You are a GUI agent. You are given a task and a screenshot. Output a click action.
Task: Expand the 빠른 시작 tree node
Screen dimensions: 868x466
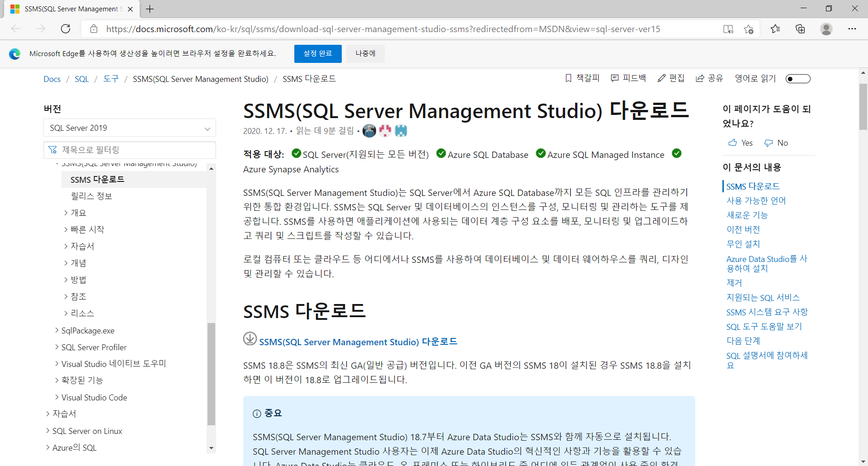[x=66, y=229]
